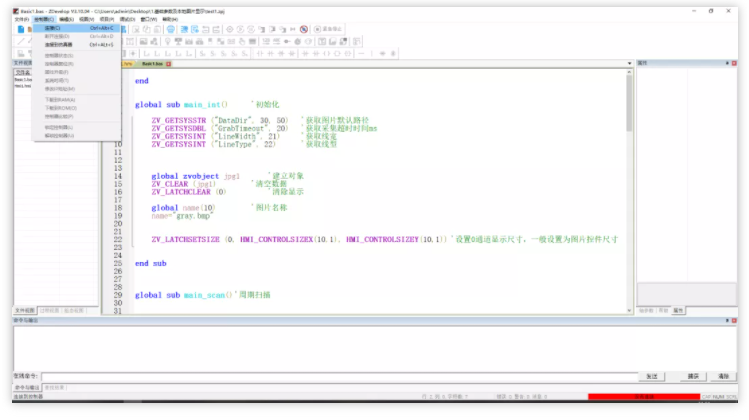Select 断开连接(D) menu entry
Viewport: 749px width, 420px height.
75,36
